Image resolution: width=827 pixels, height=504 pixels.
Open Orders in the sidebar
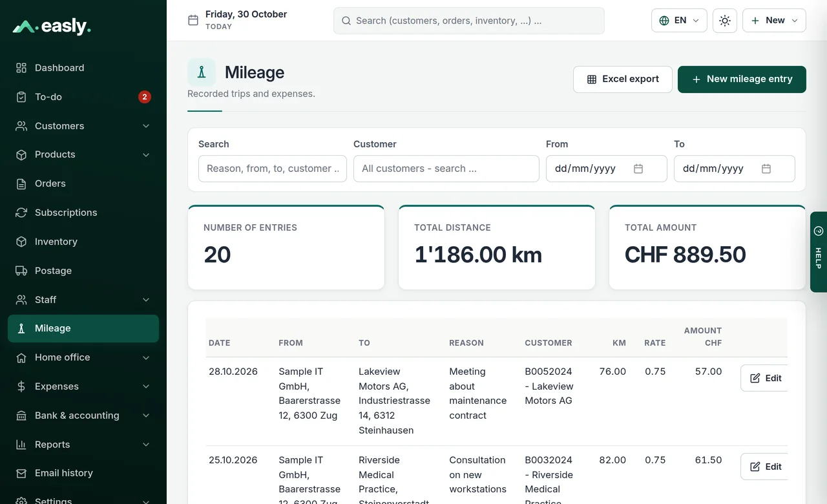(83, 184)
